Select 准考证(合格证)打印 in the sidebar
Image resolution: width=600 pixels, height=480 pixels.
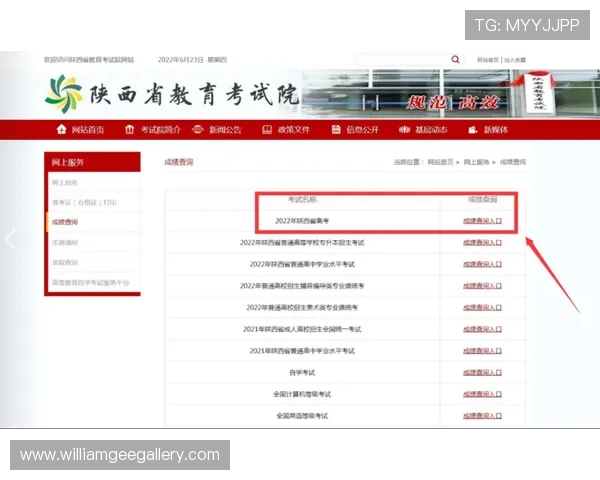click(84, 202)
